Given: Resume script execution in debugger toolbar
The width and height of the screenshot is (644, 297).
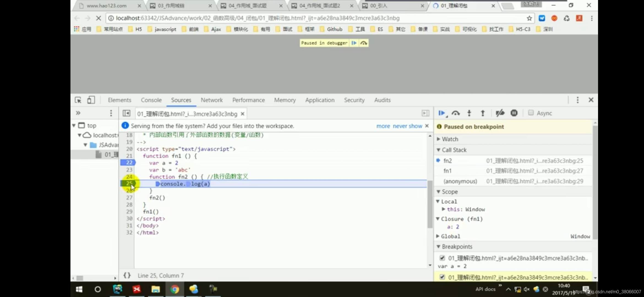Looking at the screenshot, I should [x=441, y=113].
